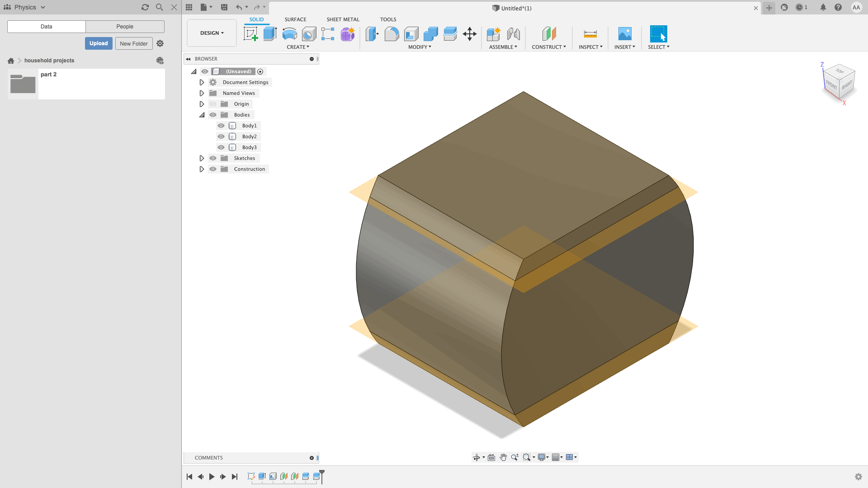Open the DESIGN workspace dropdown
868x488 pixels.
click(212, 33)
